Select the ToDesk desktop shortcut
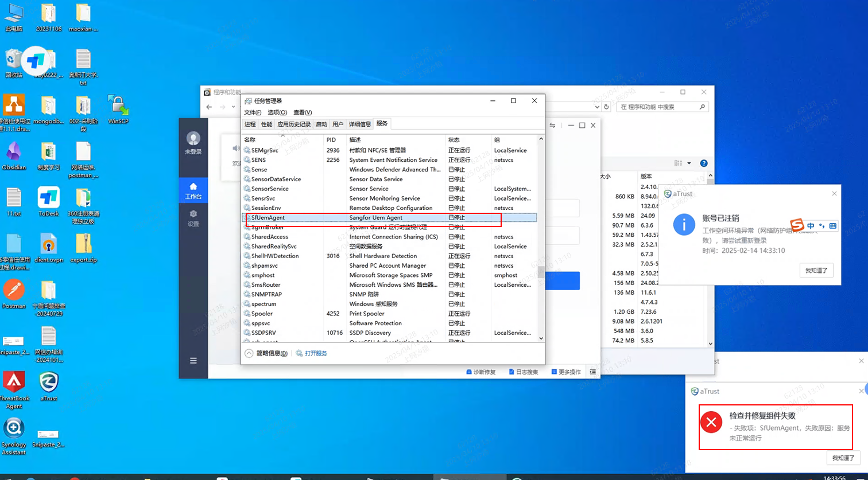Viewport: 868px width, 480px height. click(x=49, y=198)
